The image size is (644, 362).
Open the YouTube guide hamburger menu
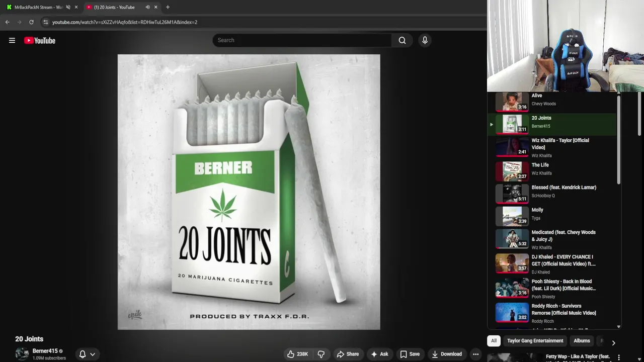(x=12, y=41)
